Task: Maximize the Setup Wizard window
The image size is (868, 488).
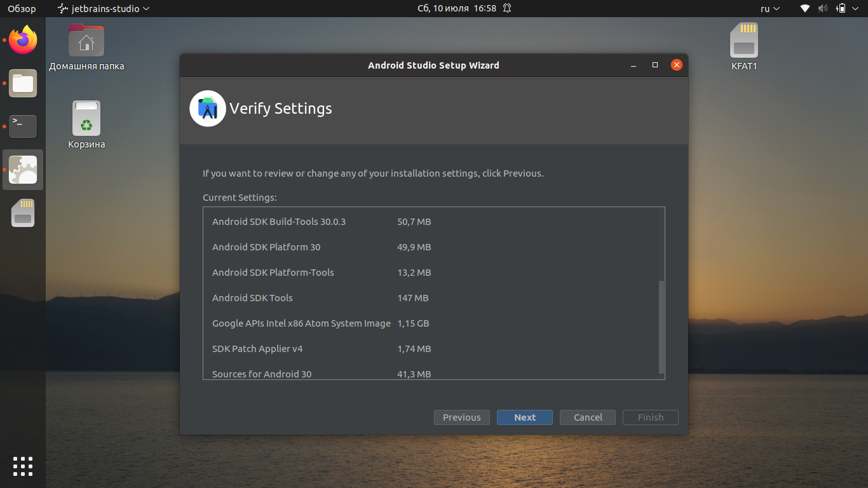Action: [655, 65]
